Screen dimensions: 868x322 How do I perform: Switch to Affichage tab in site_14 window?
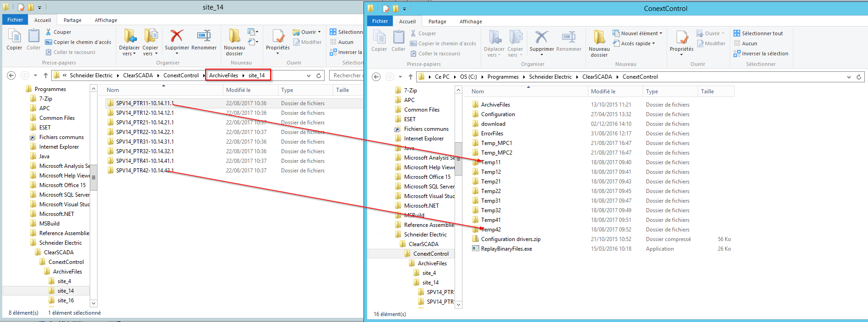pos(106,20)
